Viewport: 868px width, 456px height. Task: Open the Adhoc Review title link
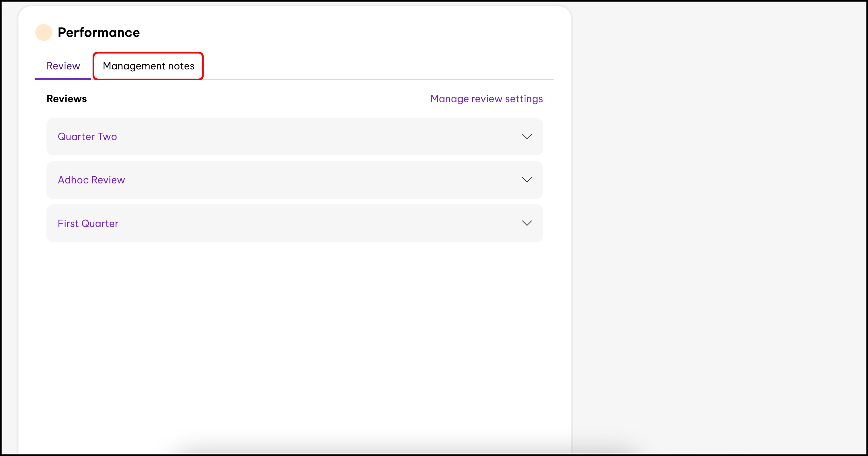pyautogui.click(x=91, y=180)
